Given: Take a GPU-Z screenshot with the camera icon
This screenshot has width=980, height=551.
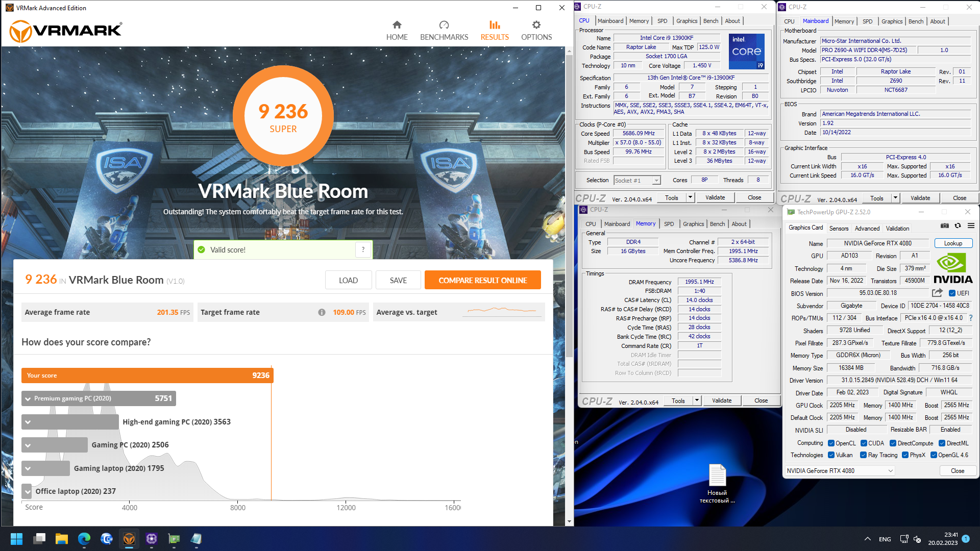Looking at the screenshot, I should (944, 226).
